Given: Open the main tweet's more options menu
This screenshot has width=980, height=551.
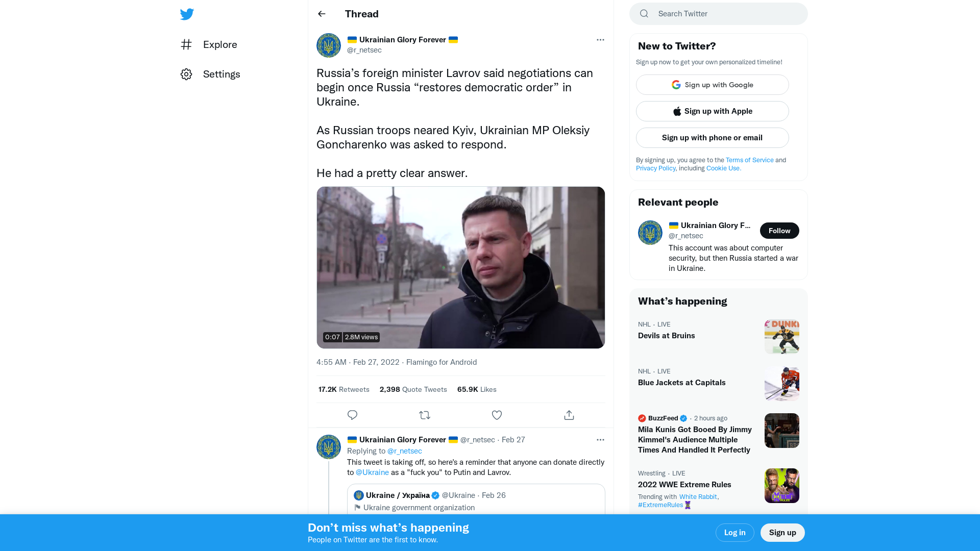Looking at the screenshot, I should [600, 40].
